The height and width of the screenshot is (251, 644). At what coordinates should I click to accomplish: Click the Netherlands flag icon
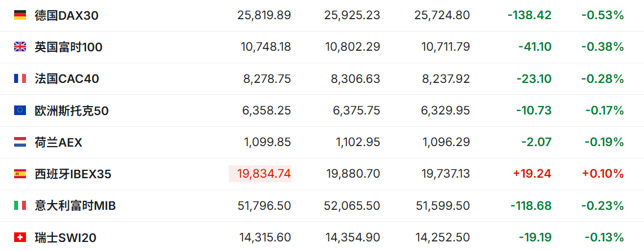pos(20,142)
